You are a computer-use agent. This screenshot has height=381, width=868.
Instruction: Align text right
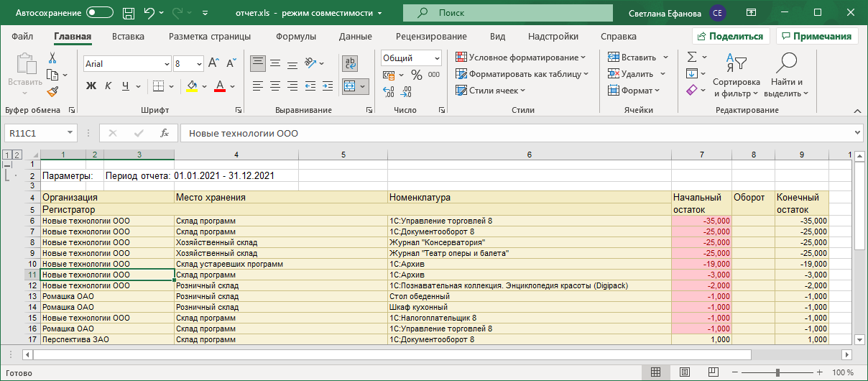[x=291, y=86]
